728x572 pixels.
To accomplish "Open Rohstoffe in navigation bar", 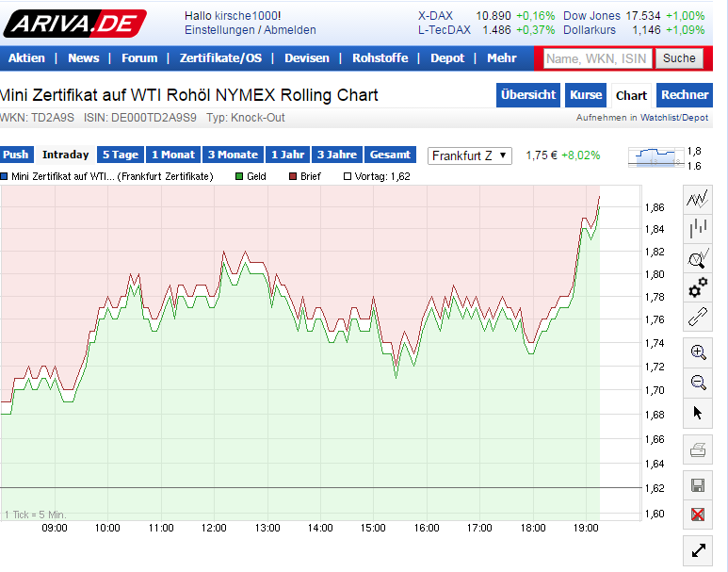I will [x=380, y=58].
